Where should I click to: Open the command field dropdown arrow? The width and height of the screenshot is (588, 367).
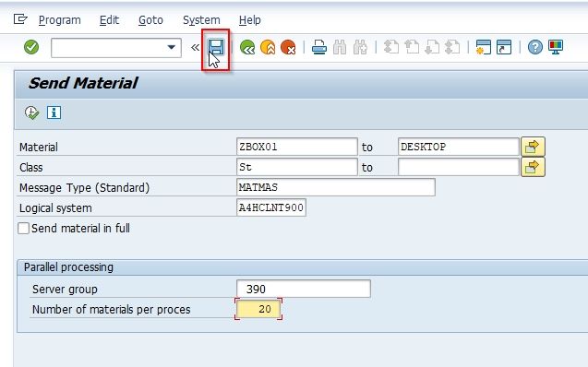click(172, 47)
